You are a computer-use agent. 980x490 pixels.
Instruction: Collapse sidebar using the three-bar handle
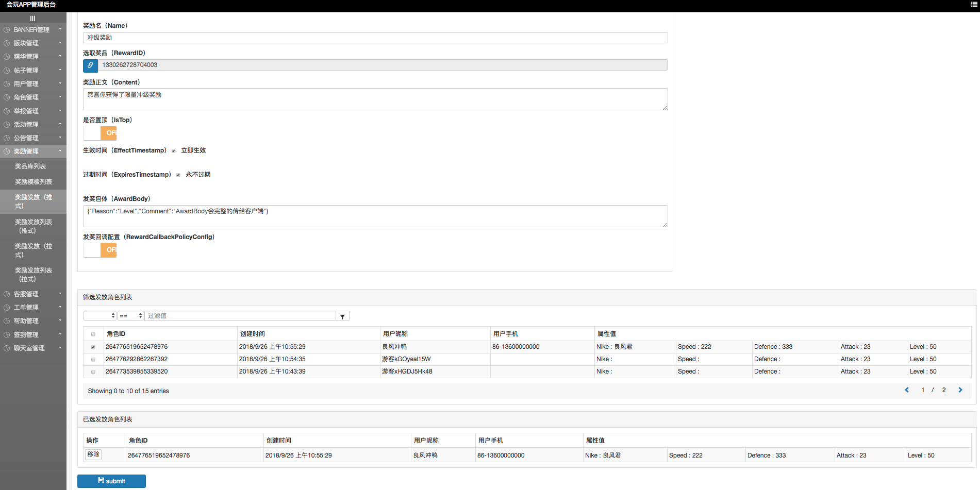[x=32, y=19]
